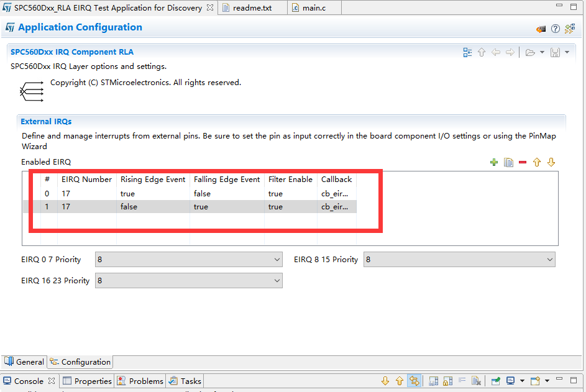Image resolution: width=586 pixels, height=392 pixels.
Task: Minimize the console panel
Action: [x=559, y=379]
